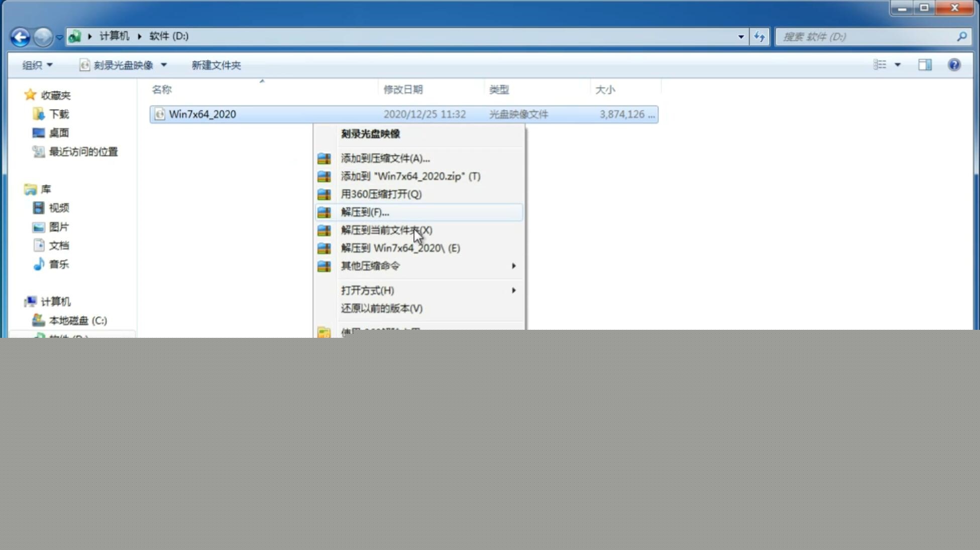Choose 添加到压缩文件(A)... in context menu
980x550 pixels.
click(385, 158)
